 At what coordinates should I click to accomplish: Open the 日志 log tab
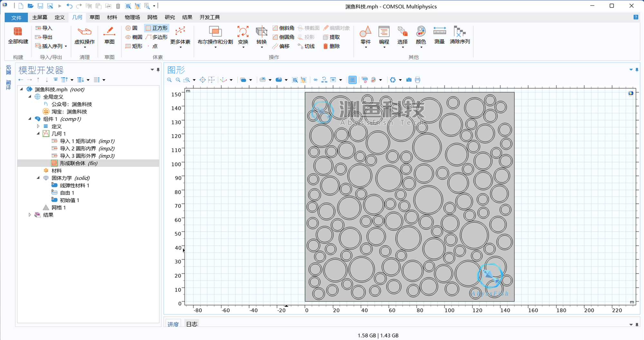192,324
